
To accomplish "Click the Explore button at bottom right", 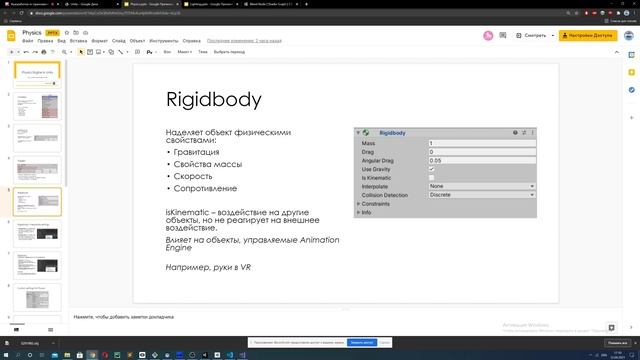I will pos(611,328).
